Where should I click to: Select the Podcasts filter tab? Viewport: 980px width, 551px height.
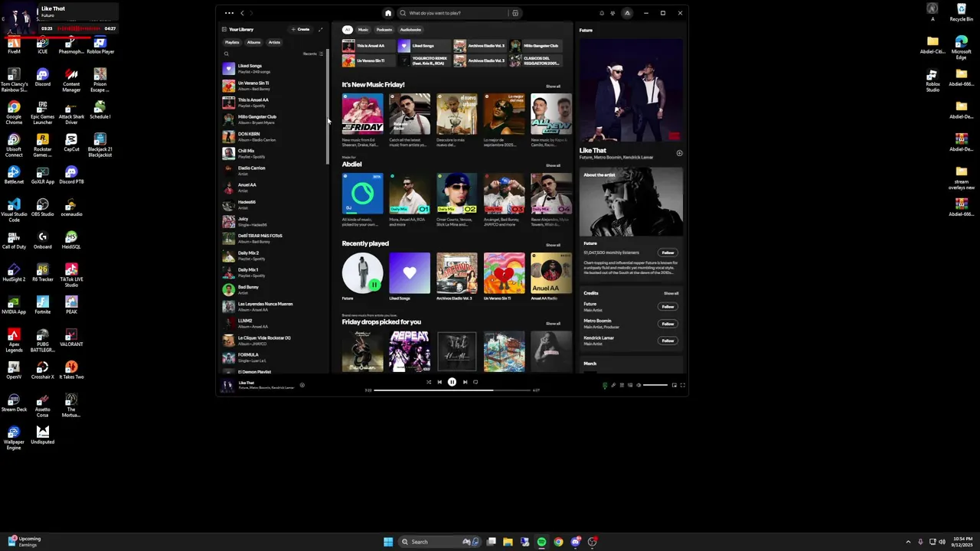384,30
